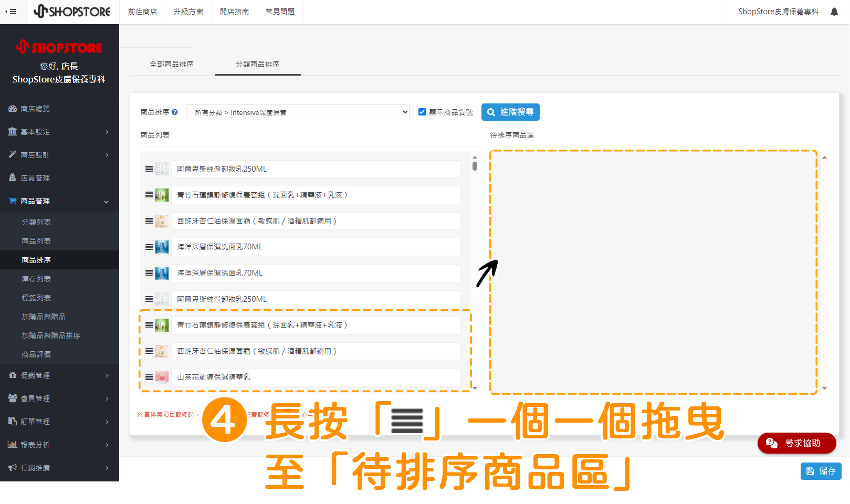Grab handle of first 青竹石蓮鎮靜修復保養套組 row
The width and height of the screenshot is (850, 504).
(x=149, y=195)
